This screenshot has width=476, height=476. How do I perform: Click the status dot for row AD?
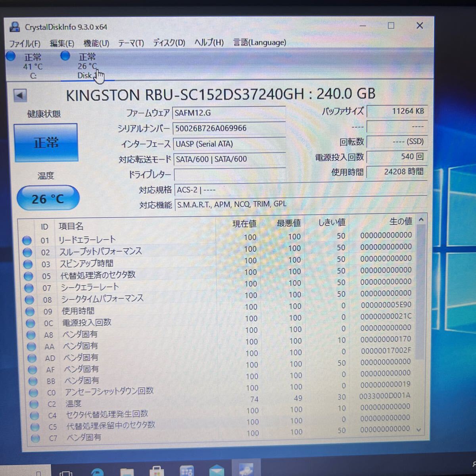pos(32,358)
